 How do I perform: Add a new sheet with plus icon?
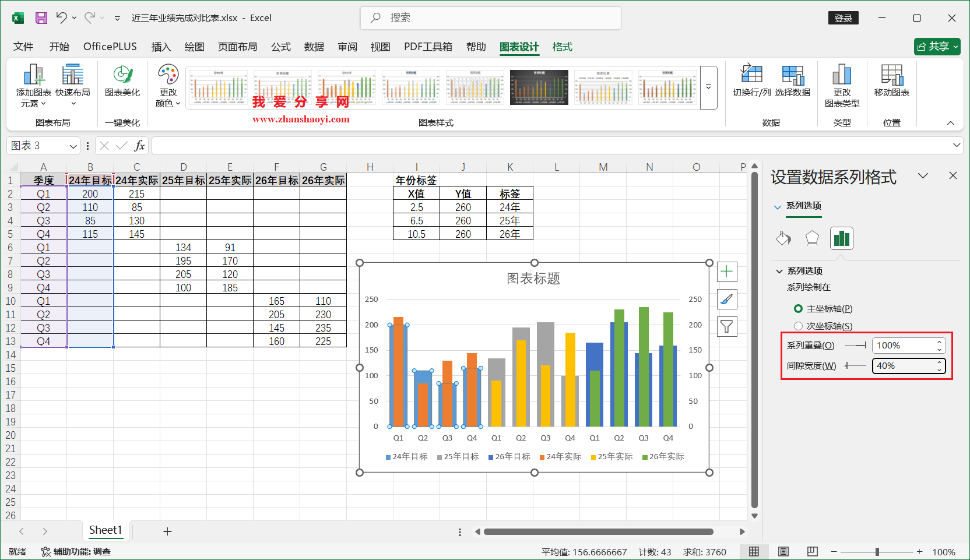[167, 531]
